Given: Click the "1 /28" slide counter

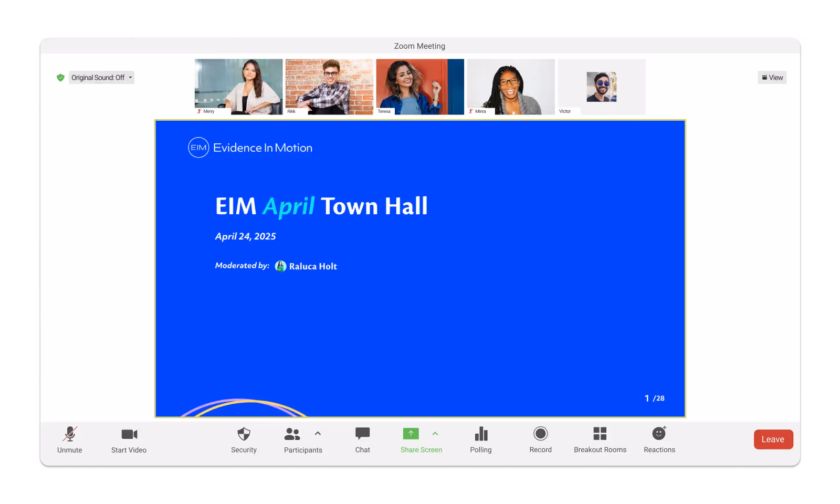Looking at the screenshot, I should [x=655, y=398].
